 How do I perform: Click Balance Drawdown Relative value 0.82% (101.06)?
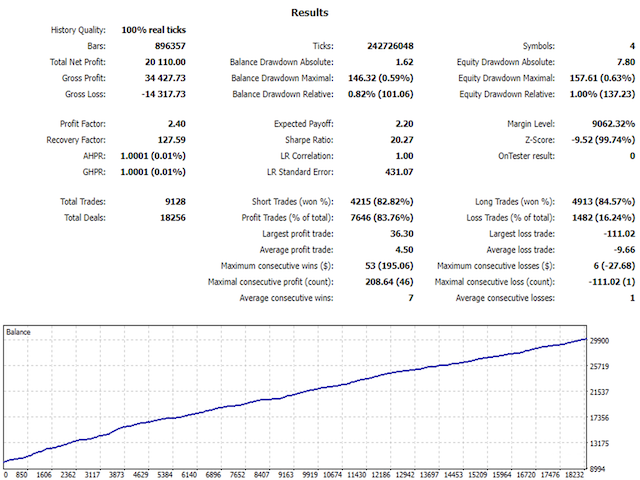381,94
